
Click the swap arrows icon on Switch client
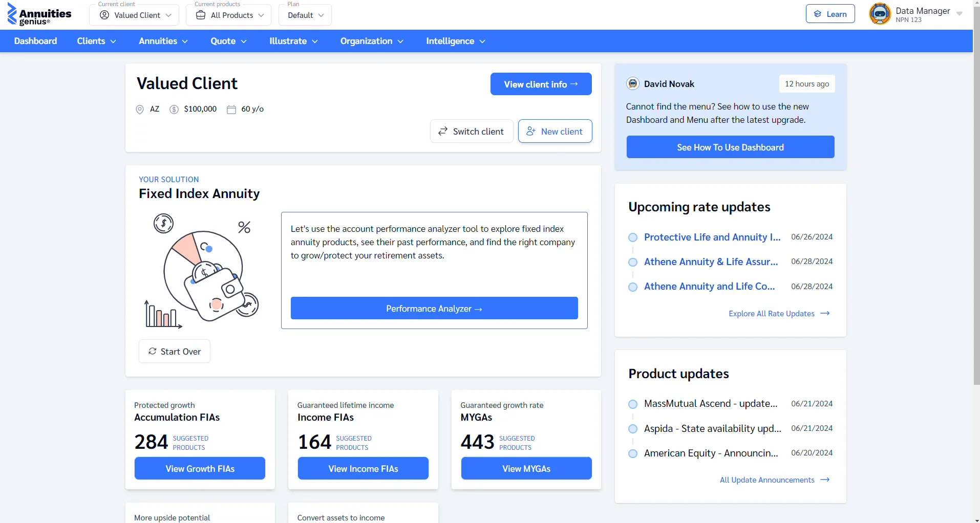click(443, 131)
